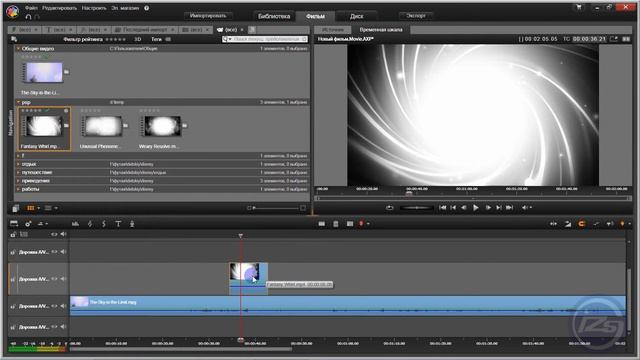Screen dimensions: 640x360
Task: Click the redo arrow in title bar
Action: click(37, 17)
